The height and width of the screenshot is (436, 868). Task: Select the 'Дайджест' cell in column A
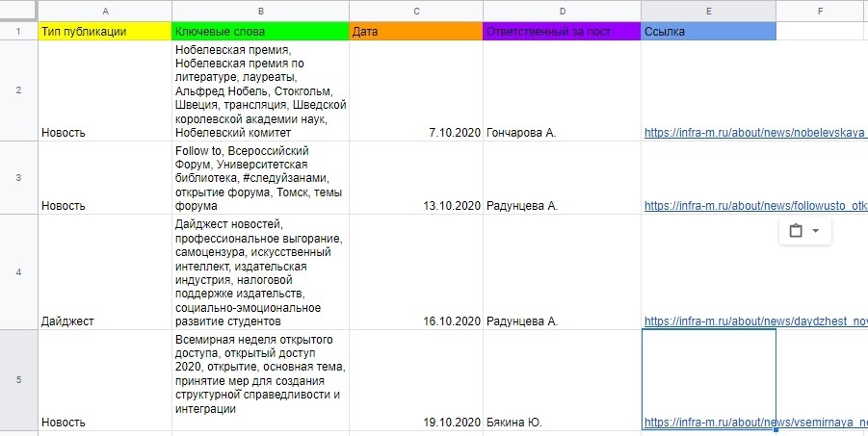coord(105,271)
